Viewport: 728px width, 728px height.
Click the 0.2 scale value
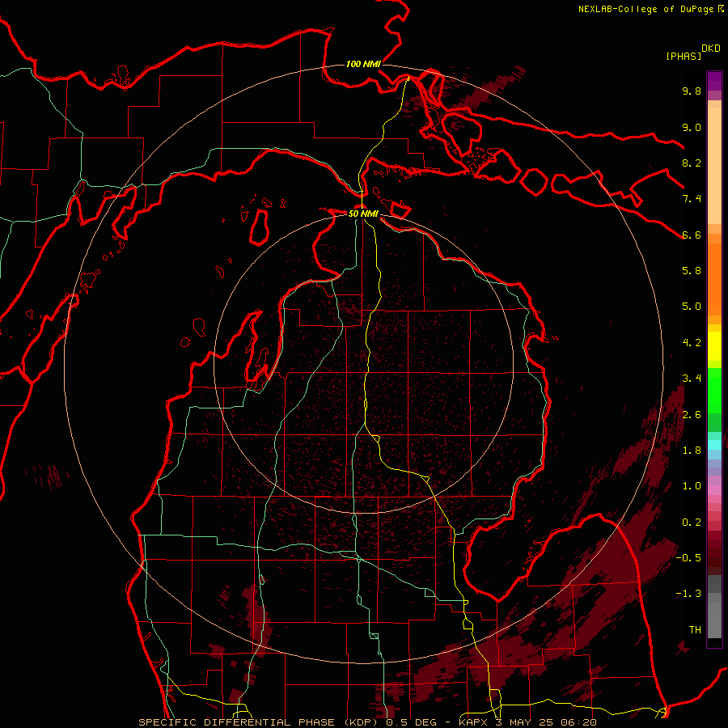click(692, 523)
